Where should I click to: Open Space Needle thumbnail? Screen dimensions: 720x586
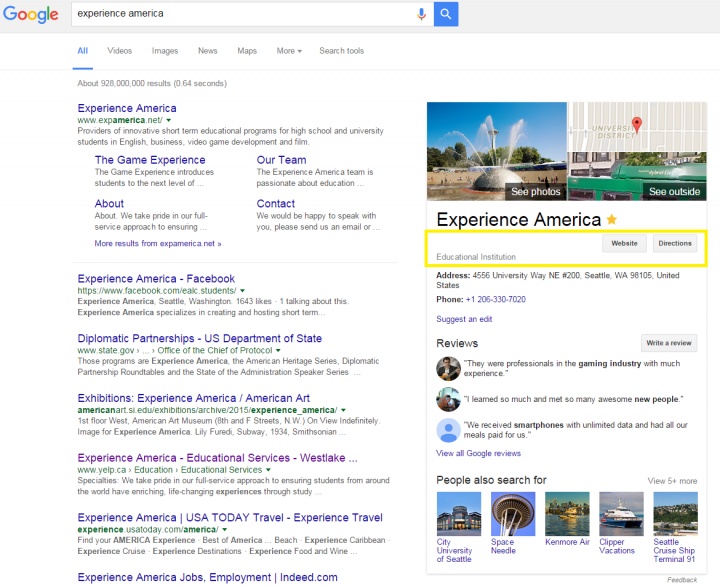point(513,514)
